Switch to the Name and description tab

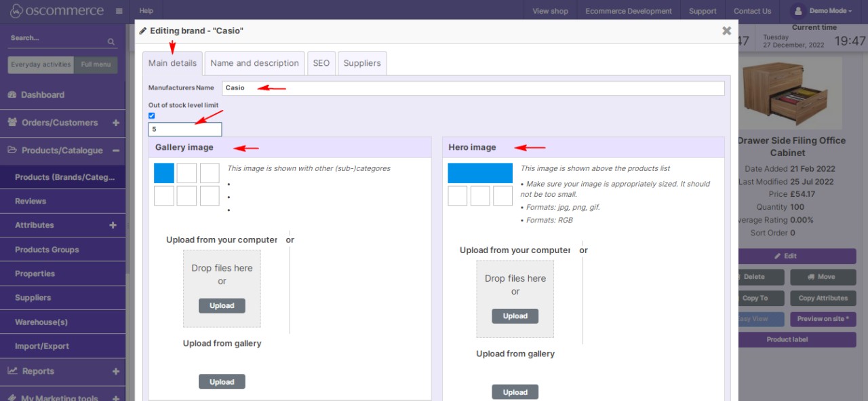coord(254,63)
